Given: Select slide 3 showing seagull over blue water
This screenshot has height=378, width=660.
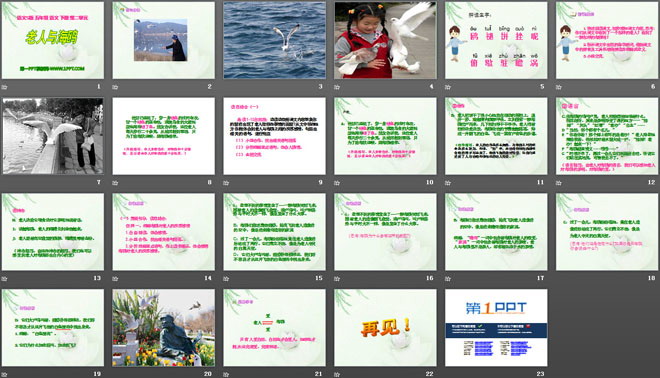Looking at the screenshot, I should pyautogui.click(x=274, y=40).
